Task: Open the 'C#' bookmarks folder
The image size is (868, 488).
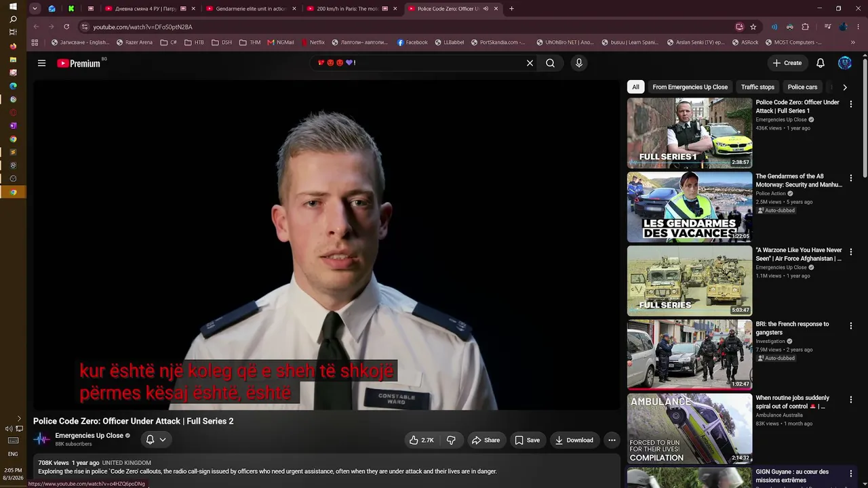Action: (169, 42)
